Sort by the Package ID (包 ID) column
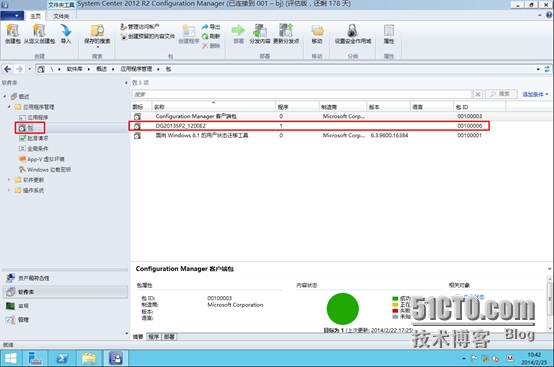This screenshot has height=367, width=554. pos(479,107)
